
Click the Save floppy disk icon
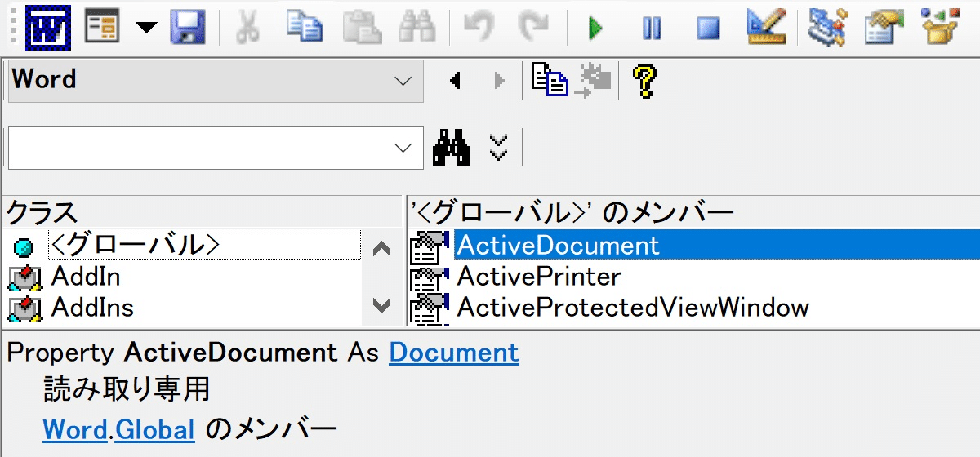pyautogui.click(x=187, y=29)
